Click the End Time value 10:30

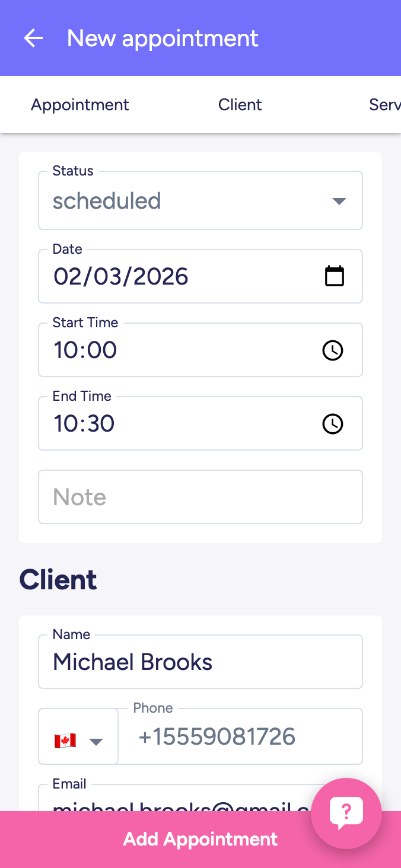click(84, 424)
